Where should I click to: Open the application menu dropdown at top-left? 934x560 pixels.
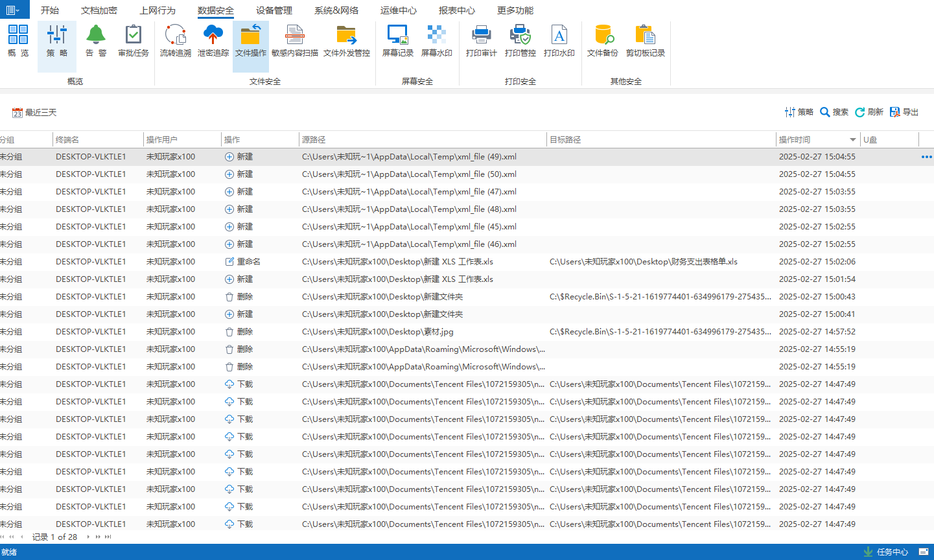click(x=14, y=10)
